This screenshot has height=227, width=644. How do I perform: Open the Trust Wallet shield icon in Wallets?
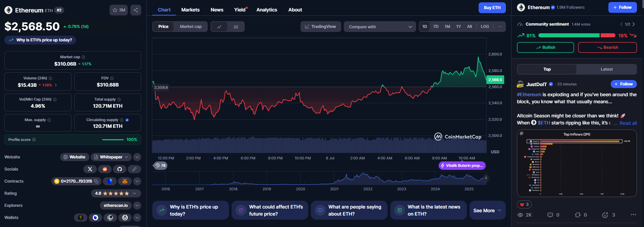click(95, 218)
